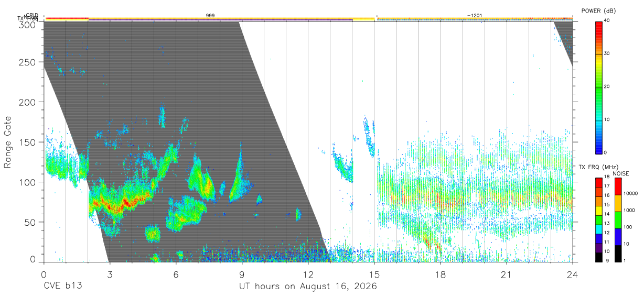Image resolution: width=644 pixels, height=297 pixels.
Task: Click the black 9-10 MHz TX FRQ swatch
Action: coord(598,256)
